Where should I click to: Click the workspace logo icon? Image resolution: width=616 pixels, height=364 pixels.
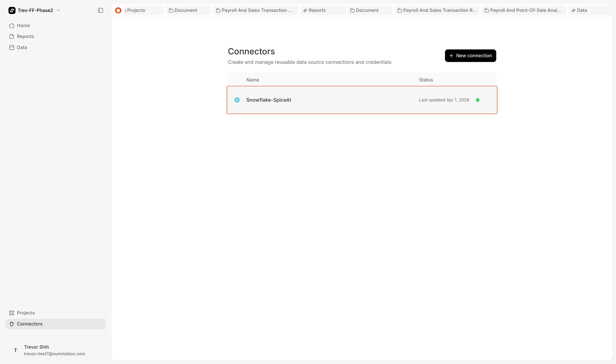coord(12,10)
